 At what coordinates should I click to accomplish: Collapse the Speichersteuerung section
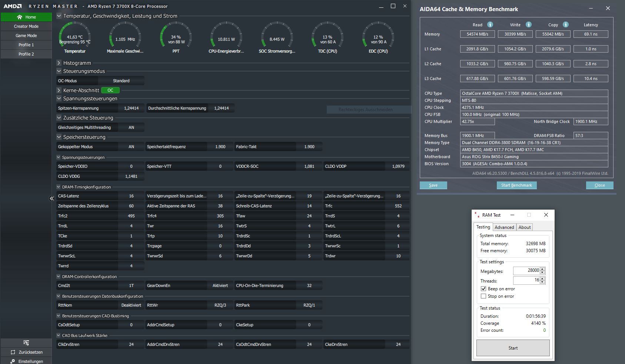[x=59, y=137]
